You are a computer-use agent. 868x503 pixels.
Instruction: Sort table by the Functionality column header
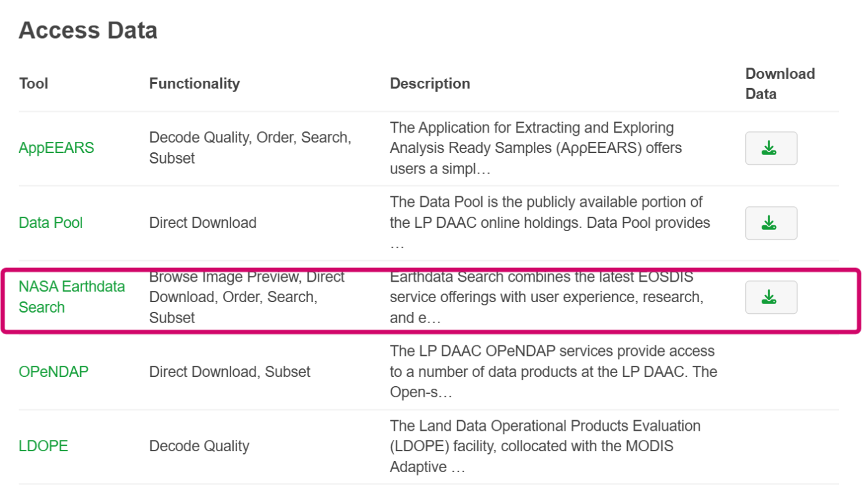(195, 83)
